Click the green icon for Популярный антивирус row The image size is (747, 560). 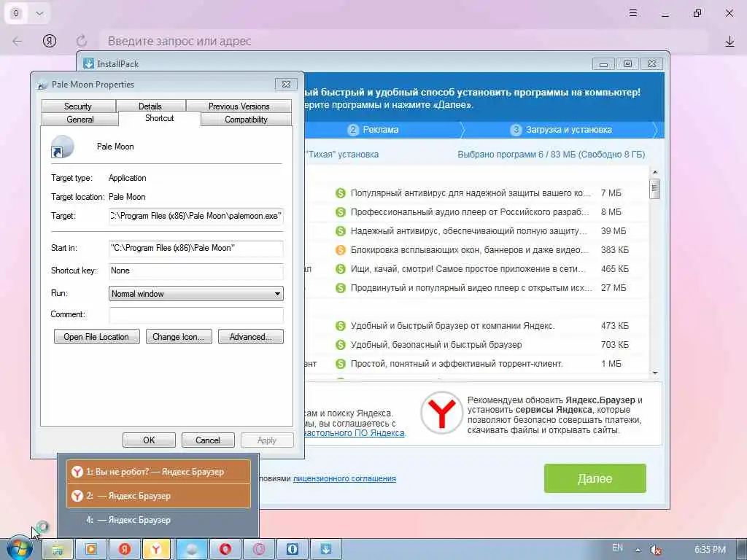(x=340, y=192)
